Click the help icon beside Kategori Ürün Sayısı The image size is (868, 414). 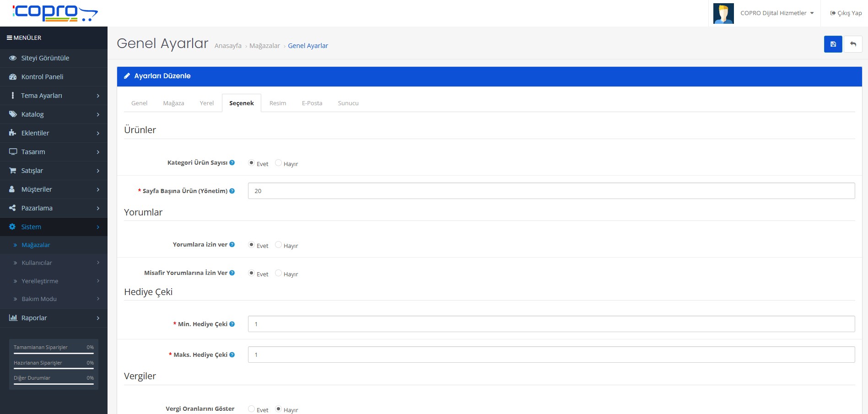coord(232,162)
